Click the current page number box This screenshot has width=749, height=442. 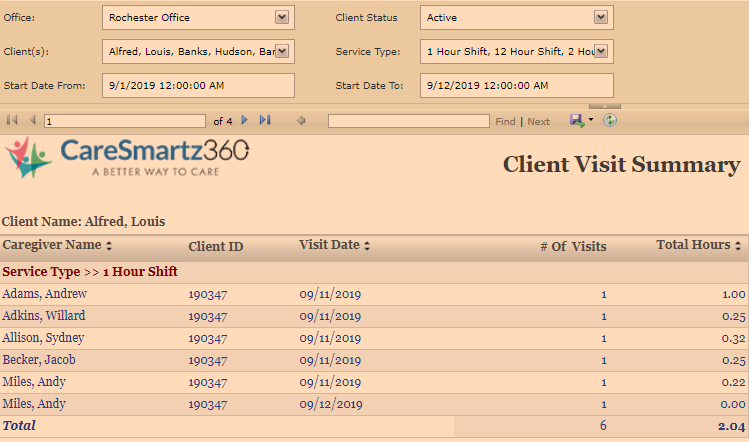click(125, 121)
